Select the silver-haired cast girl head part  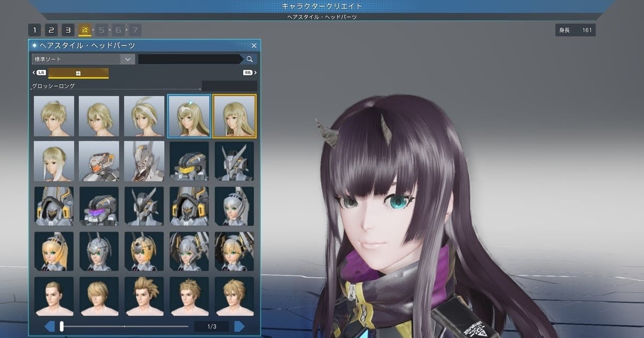point(235,206)
